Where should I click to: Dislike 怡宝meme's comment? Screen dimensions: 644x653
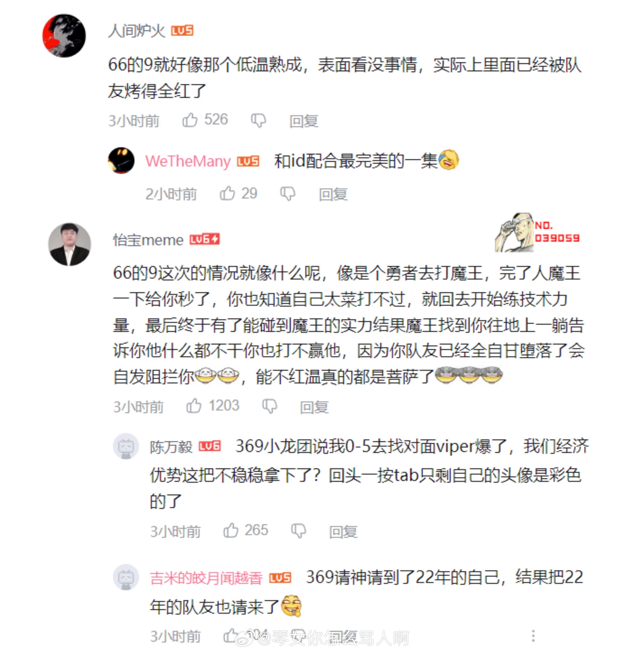(270, 406)
